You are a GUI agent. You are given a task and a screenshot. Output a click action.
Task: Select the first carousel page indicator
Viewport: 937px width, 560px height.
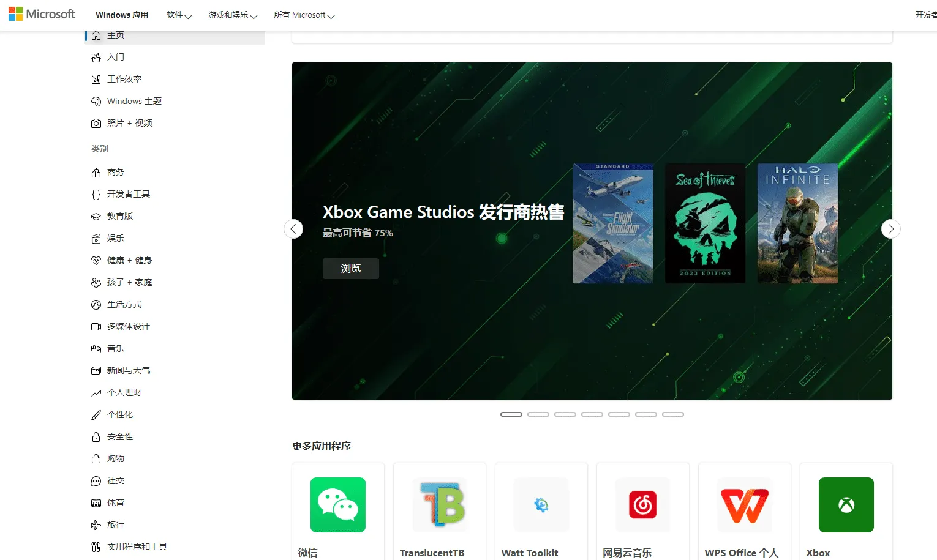click(511, 414)
